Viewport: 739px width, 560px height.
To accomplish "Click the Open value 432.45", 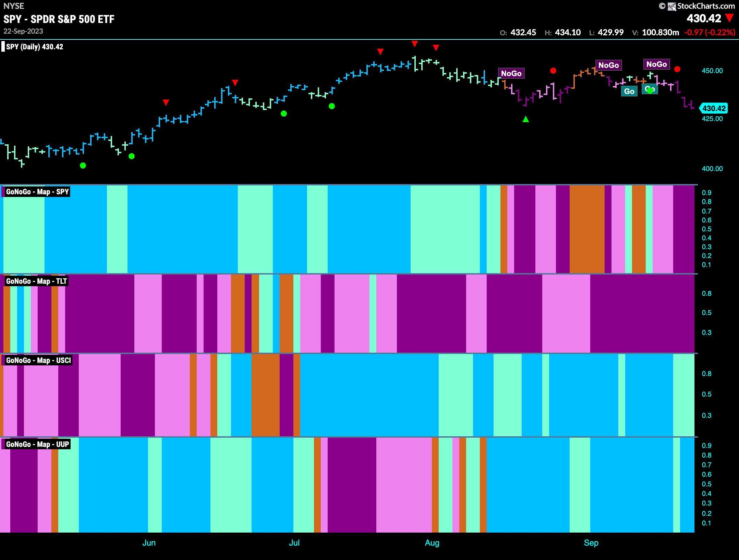I will 523,33.
